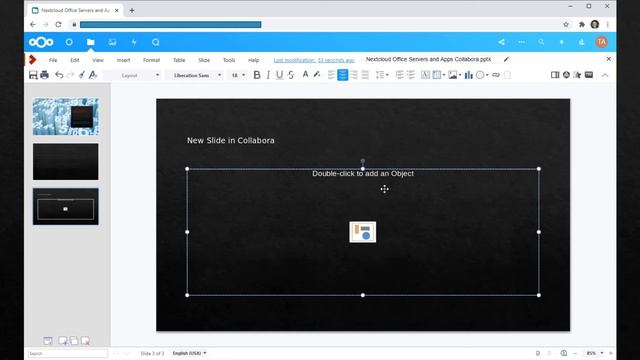
Task: Save the document with the floppy disk icon
Action: pyautogui.click(x=33, y=75)
